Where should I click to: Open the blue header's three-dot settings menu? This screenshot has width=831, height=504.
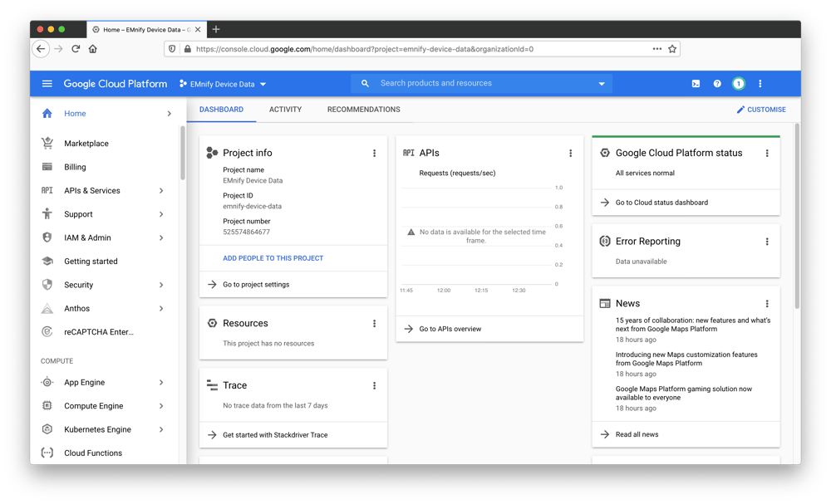coord(760,84)
